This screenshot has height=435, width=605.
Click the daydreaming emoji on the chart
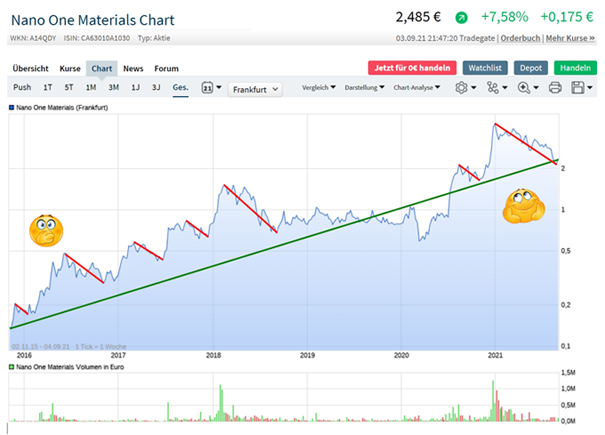coord(524,206)
